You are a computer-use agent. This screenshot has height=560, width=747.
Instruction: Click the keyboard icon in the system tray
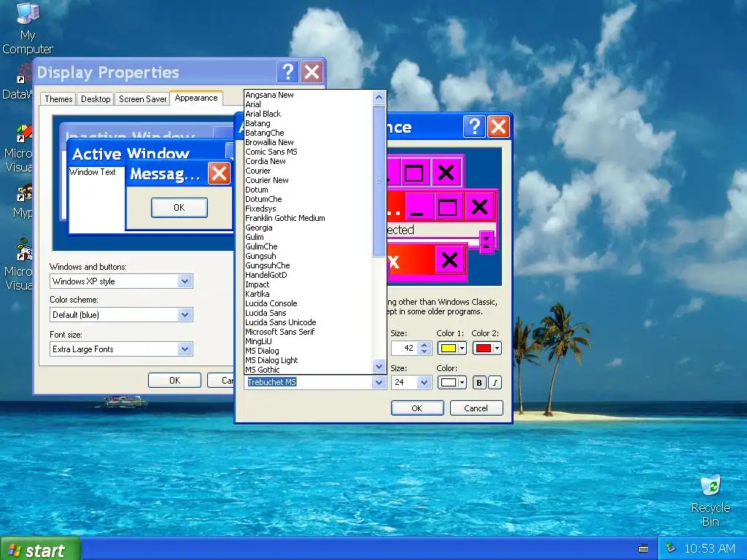tap(643, 548)
